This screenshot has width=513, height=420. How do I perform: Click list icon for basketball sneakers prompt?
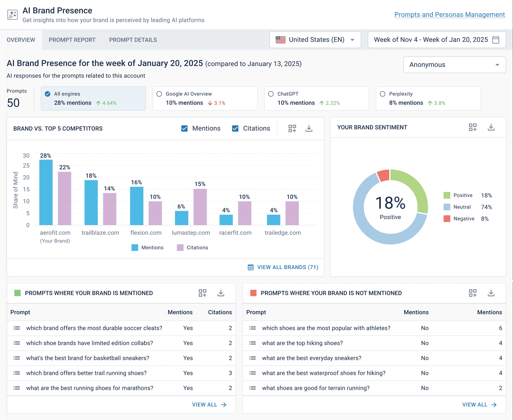pyautogui.click(x=17, y=358)
